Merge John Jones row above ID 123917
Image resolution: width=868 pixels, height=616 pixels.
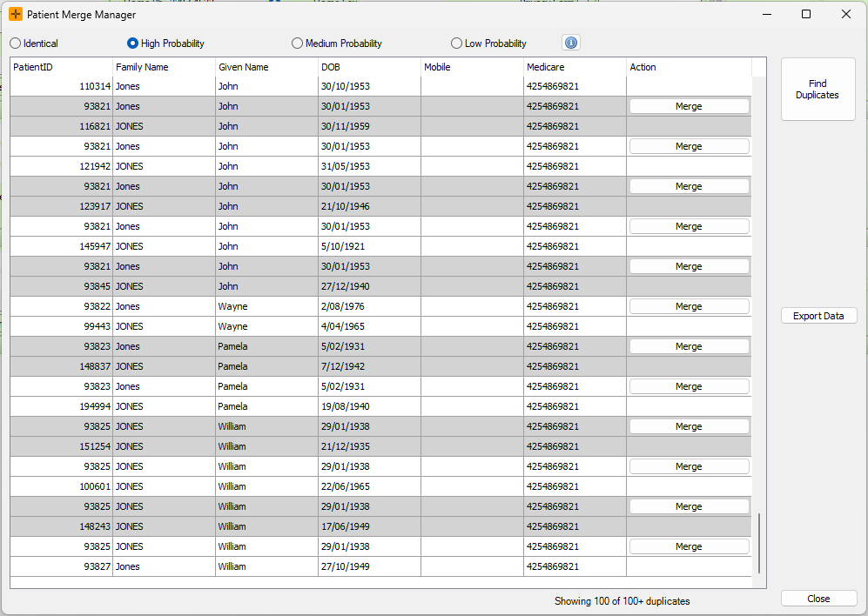689,186
